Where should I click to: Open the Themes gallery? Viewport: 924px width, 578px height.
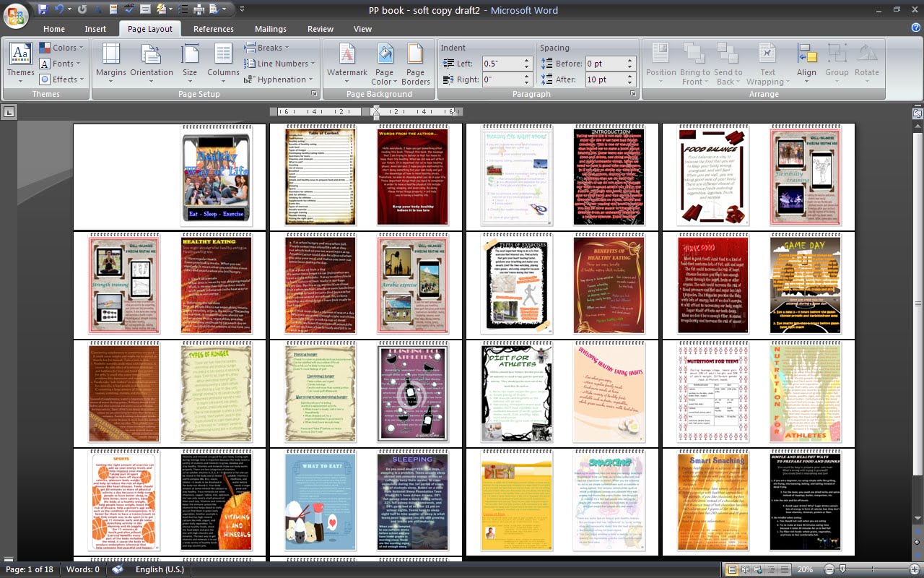(x=20, y=62)
